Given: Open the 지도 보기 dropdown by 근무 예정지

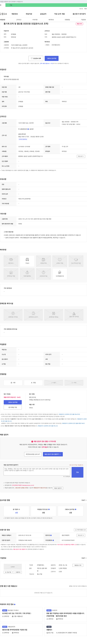Looking at the screenshot, I should point(81,156).
